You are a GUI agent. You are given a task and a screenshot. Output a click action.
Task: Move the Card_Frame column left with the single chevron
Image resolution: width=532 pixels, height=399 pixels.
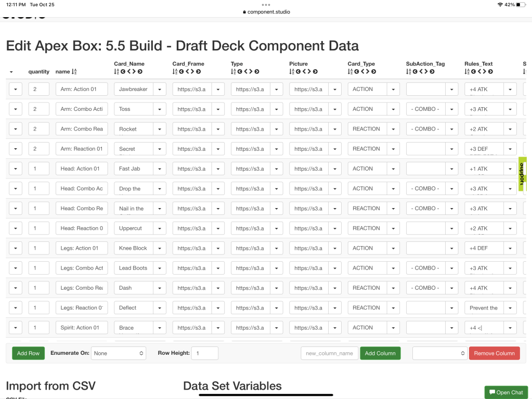point(187,72)
